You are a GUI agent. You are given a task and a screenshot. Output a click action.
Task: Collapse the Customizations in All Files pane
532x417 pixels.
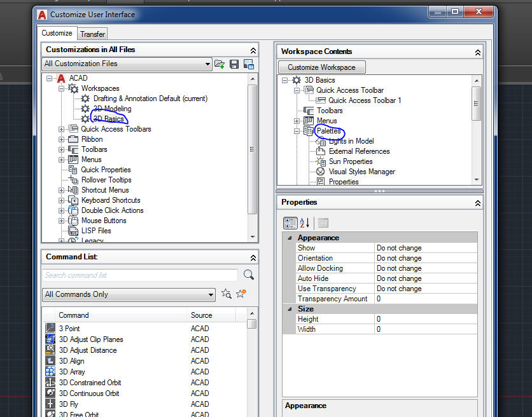click(x=253, y=49)
